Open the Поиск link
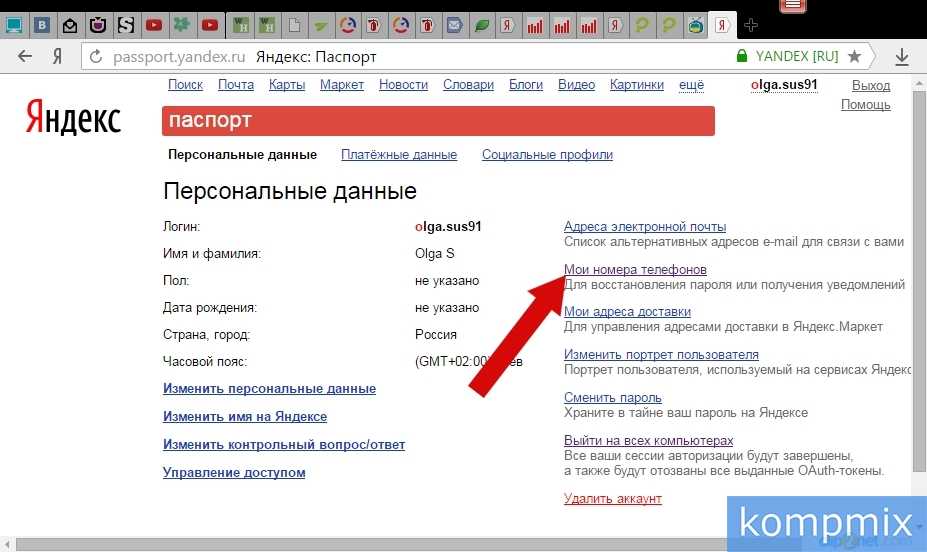Image resolution: width=927 pixels, height=552 pixels. pyautogui.click(x=185, y=85)
